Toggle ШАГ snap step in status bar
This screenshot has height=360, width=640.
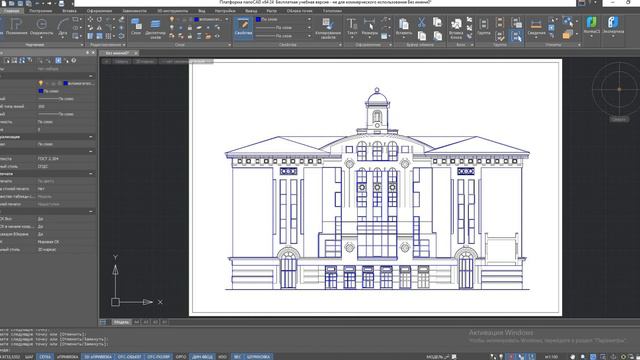pyautogui.click(x=29, y=357)
